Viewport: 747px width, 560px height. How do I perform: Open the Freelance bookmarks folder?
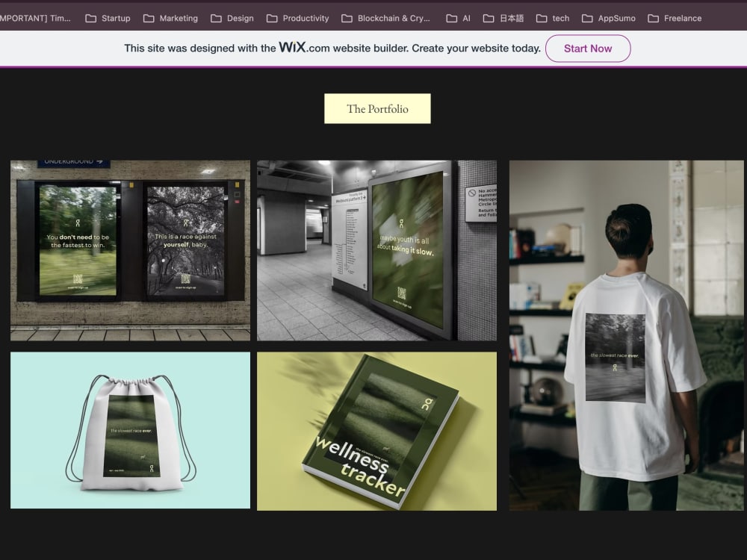point(675,18)
